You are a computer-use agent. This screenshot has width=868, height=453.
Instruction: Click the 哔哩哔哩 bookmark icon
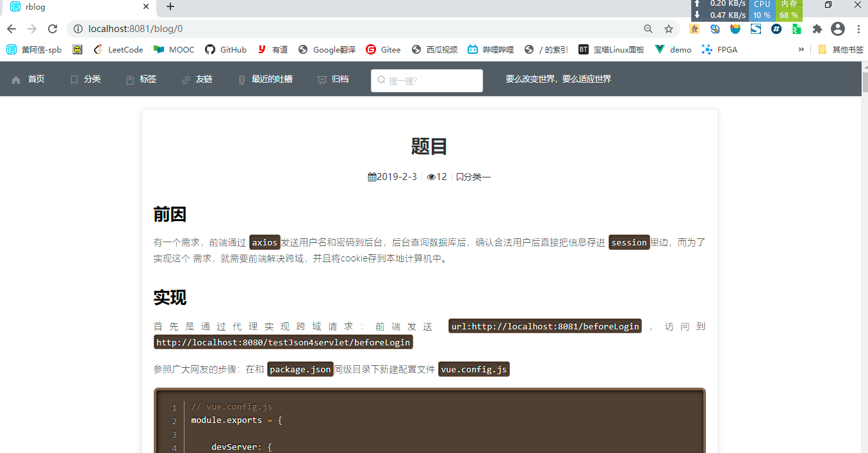(472, 49)
